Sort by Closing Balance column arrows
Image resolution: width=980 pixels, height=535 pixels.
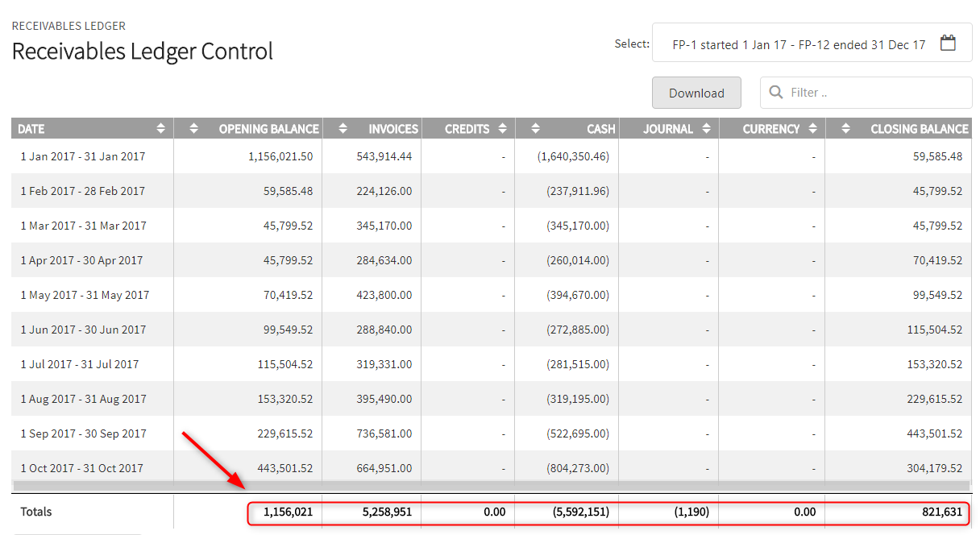(845, 129)
